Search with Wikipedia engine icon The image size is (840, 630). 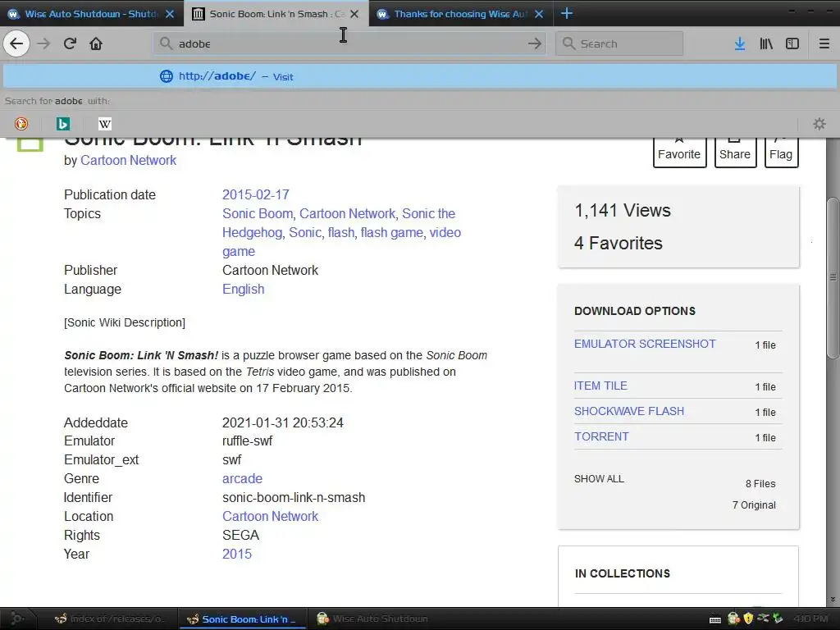tap(104, 124)
